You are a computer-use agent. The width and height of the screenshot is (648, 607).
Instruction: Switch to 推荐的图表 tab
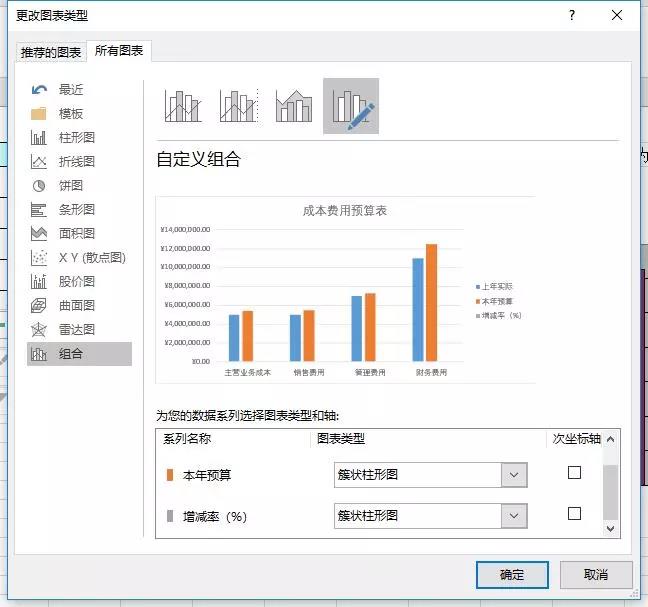point(52,52)
